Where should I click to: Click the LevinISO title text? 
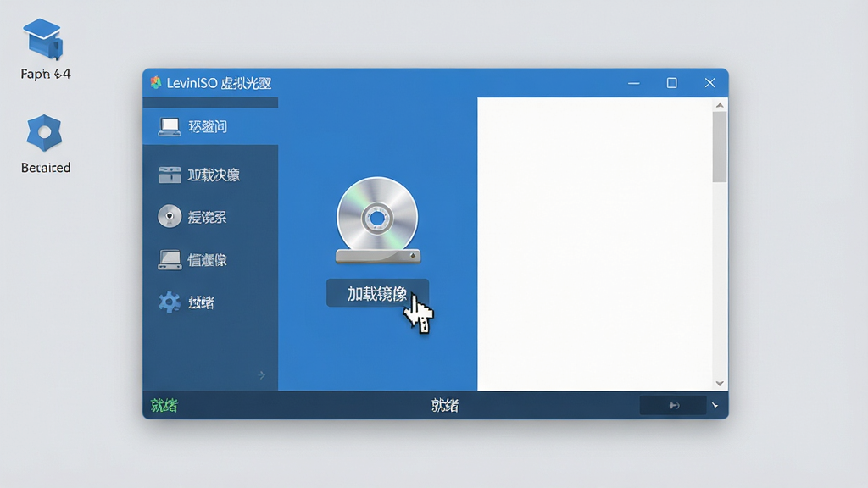[219, 83]
